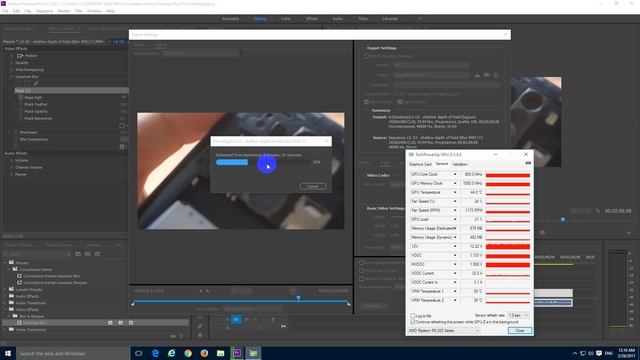Select Convolution Kernel Gaussian Sharpen preset
The width and height of the screenshot is (640, 360).
pyautogui.click(x=55, y=282)
